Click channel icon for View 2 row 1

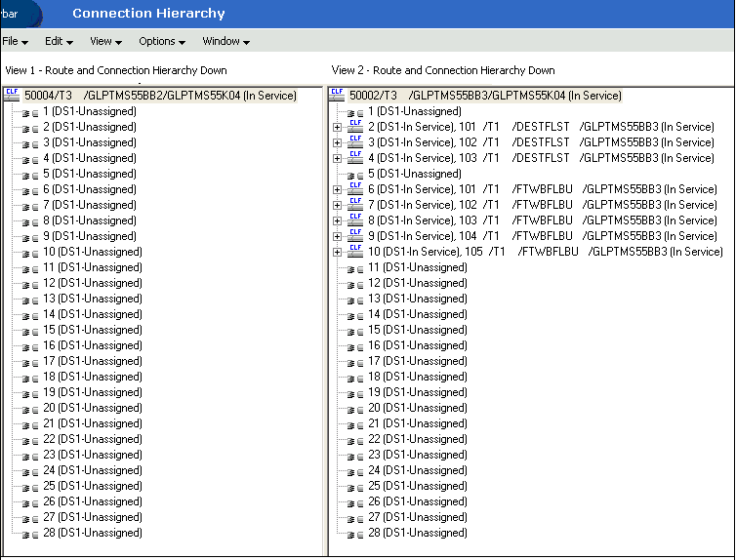[x=355, y=113]
